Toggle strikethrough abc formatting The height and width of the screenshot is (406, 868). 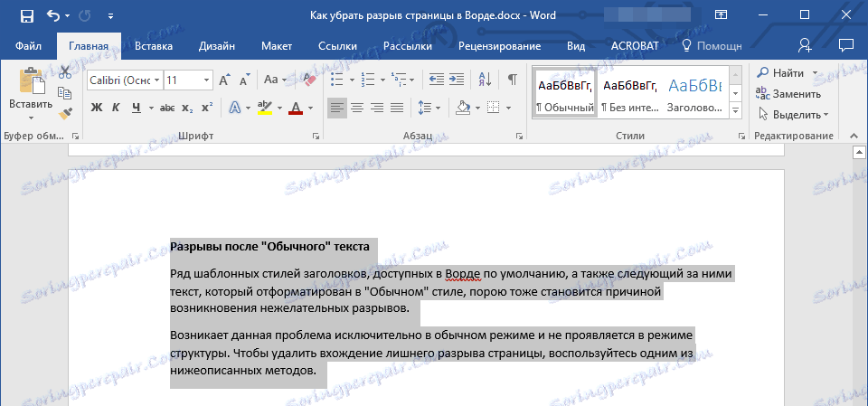pyautogui.click(x=167, y=108)
